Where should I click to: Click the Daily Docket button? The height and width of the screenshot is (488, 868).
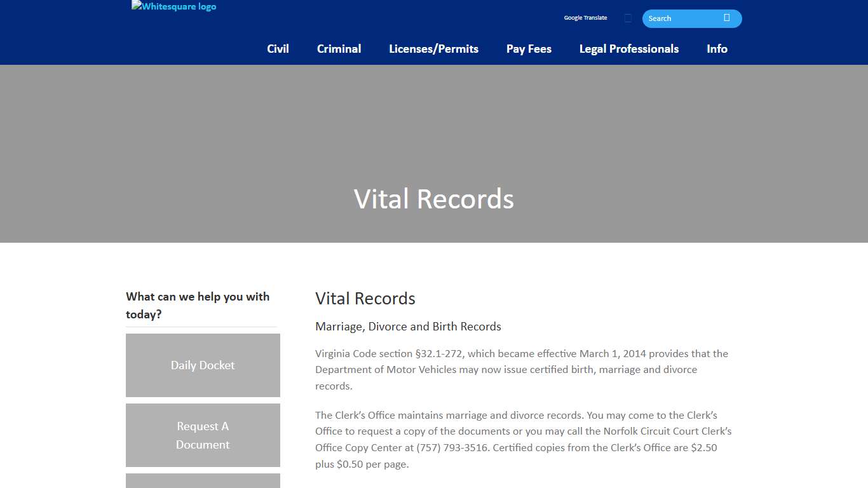[202, 365]
